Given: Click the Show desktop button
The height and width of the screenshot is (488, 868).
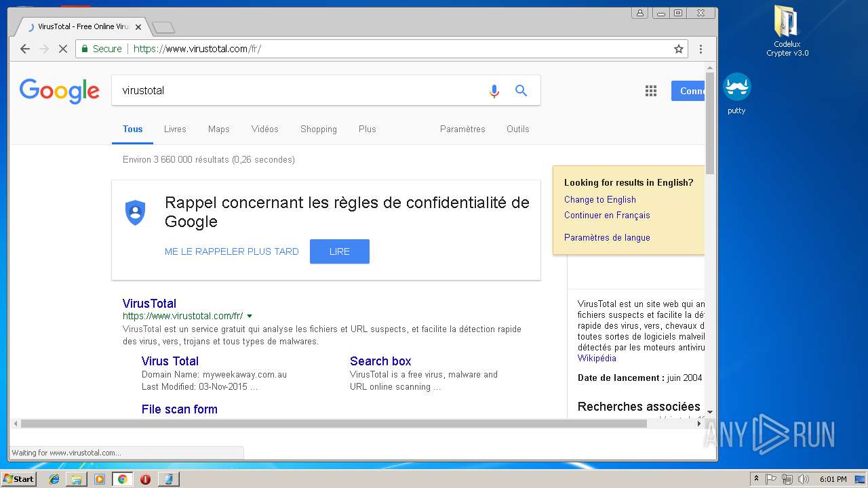Looking at the screenshot, I should tap(861, 479).
